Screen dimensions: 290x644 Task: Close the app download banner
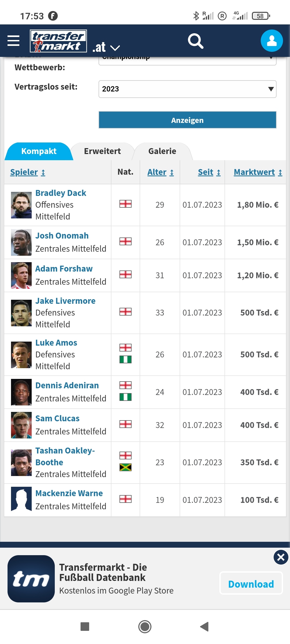pos(281,557)
